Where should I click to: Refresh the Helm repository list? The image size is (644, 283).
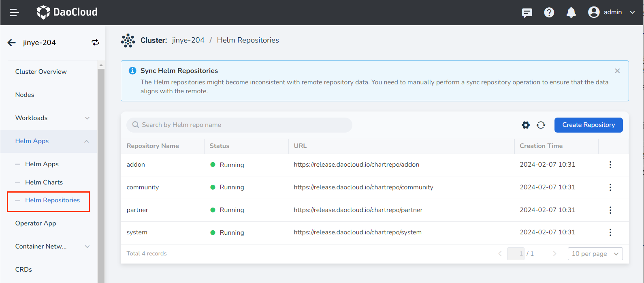pos(541,125)
